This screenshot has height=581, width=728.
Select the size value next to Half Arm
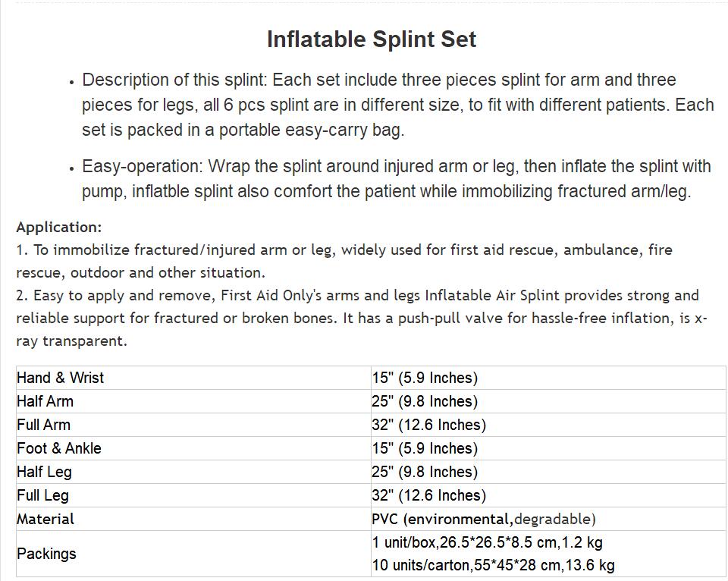tap(425, 401)
